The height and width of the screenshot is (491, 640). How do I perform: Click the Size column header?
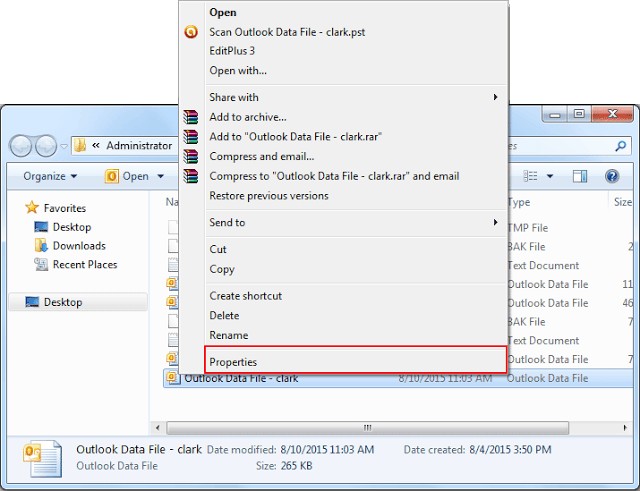[x=623, y=202]
